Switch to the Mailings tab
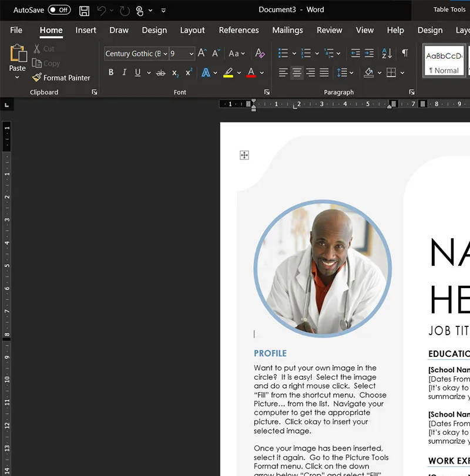Image resolution: width=470 pixels, height=476 pixels. click(287, 30)
